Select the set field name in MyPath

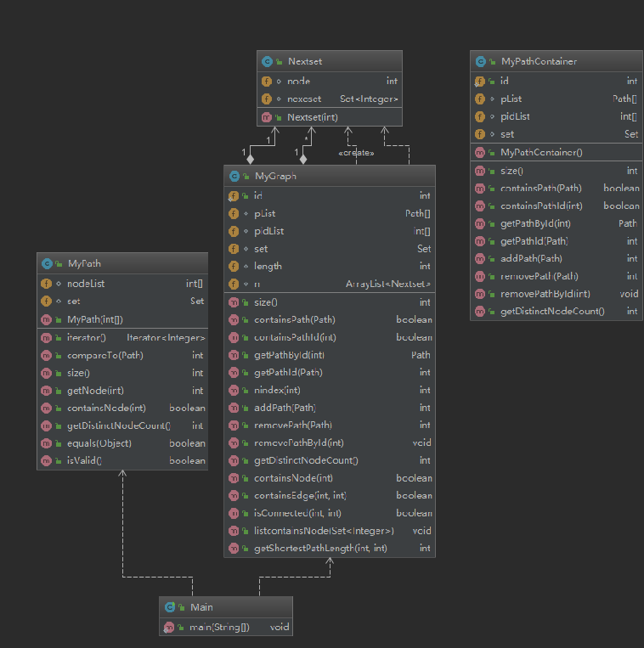pos(74,301)
